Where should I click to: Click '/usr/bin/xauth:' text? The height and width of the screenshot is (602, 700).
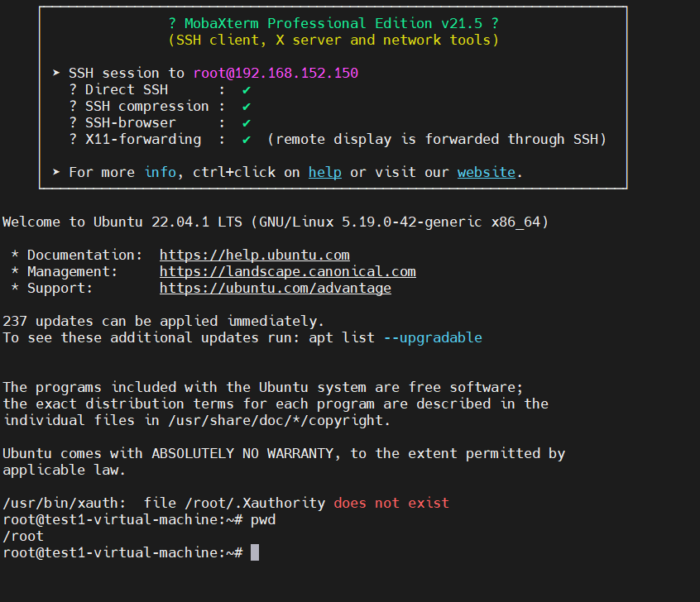tap(65, 503)
